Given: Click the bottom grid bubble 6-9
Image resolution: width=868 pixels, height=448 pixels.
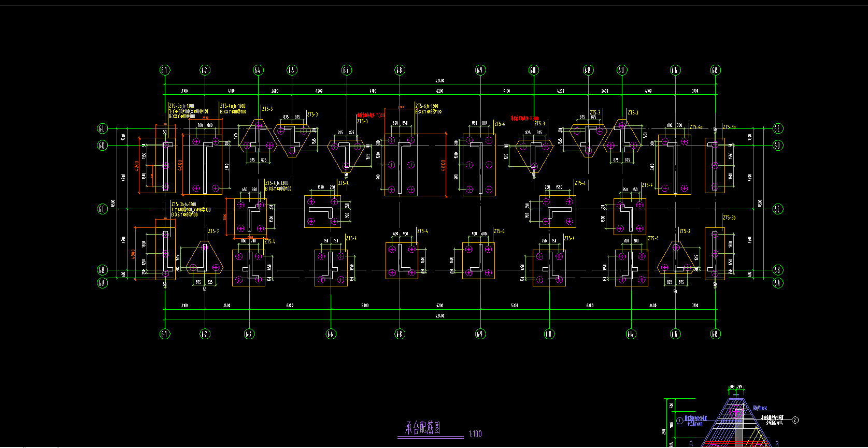Looking at the screenshot, I should 480,334.
